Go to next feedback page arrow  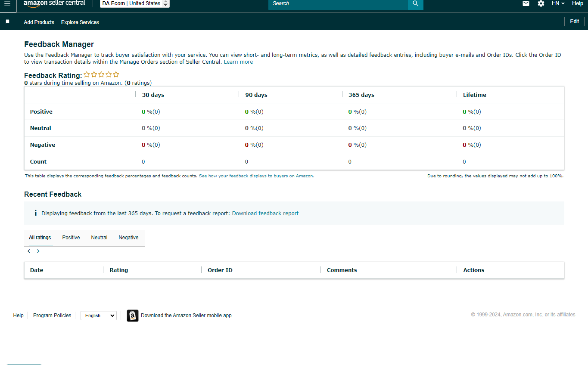(x=38, y=251)
